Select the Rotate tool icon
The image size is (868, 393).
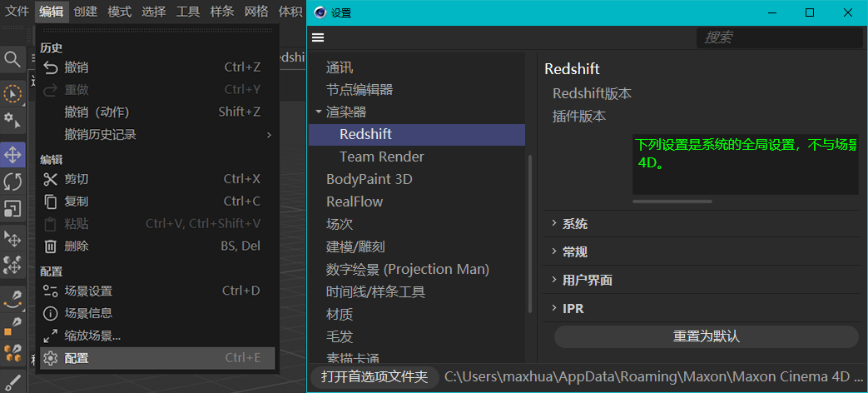click(x=12, y=182)
